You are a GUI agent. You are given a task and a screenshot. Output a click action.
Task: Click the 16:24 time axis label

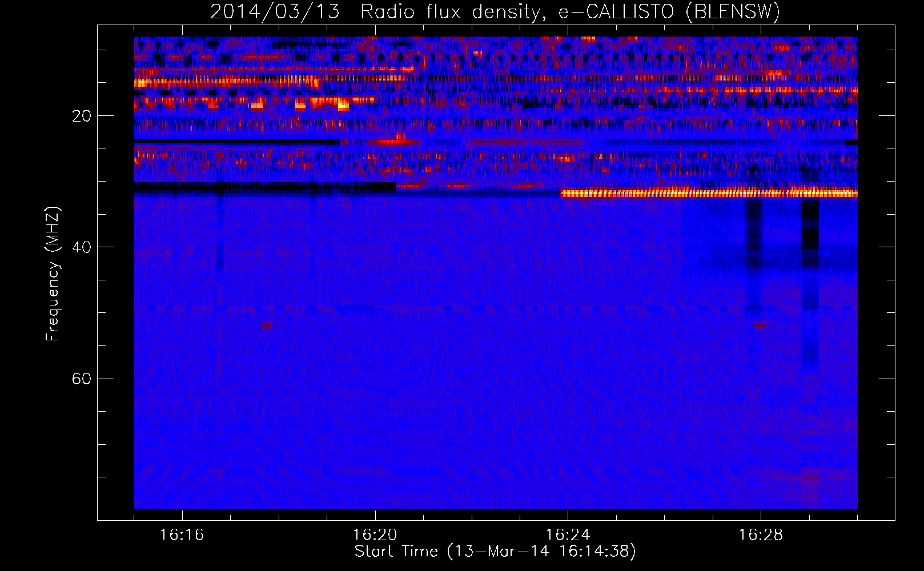[568, 535]
